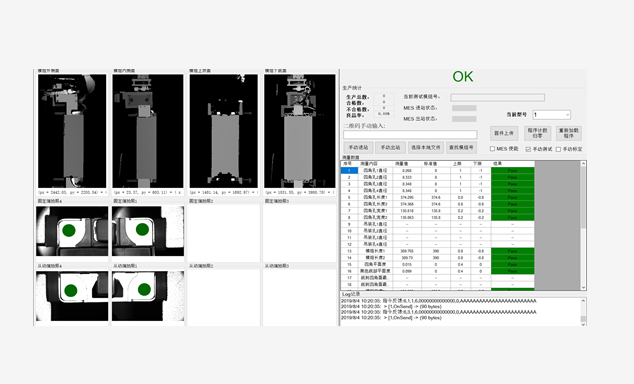Select row 9 吊装孔1直径

(437, 224)
